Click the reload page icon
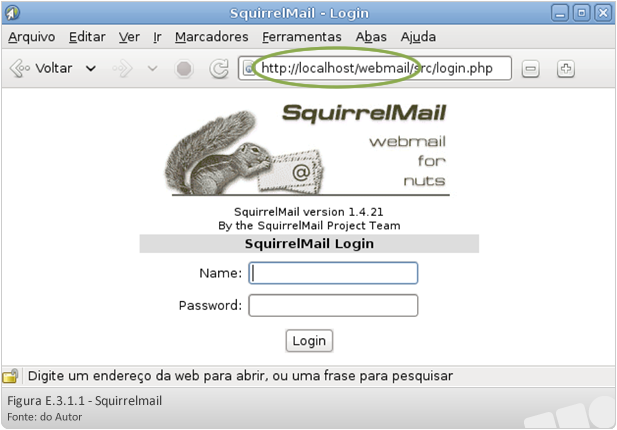 click(219, 68)
